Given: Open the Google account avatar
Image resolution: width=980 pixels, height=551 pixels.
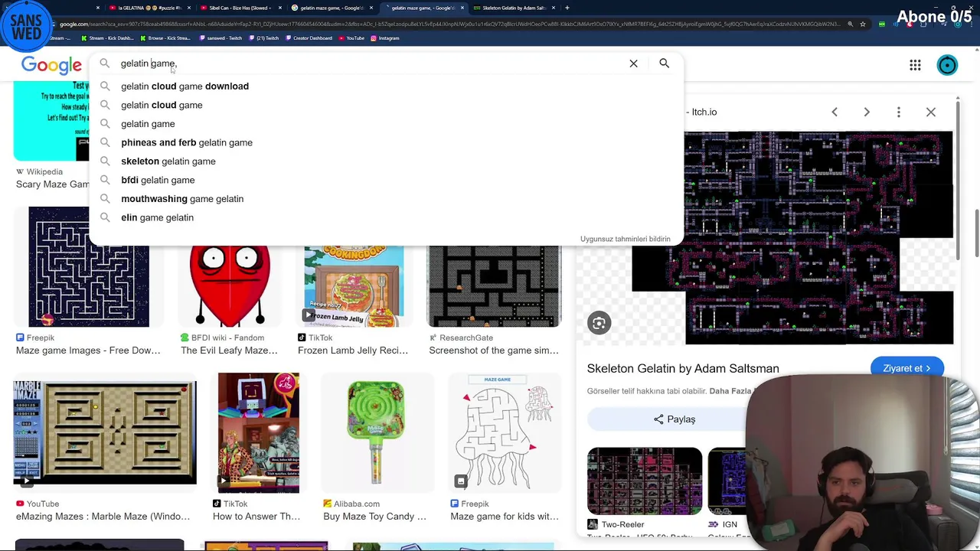Looking at the screenshot, I should tap(947, 65).
